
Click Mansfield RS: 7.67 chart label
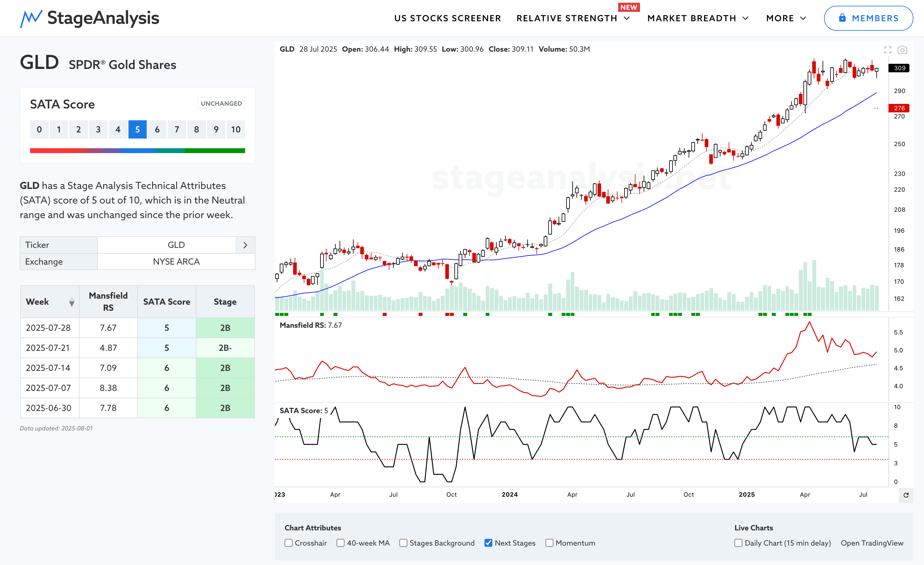[311, 325]
